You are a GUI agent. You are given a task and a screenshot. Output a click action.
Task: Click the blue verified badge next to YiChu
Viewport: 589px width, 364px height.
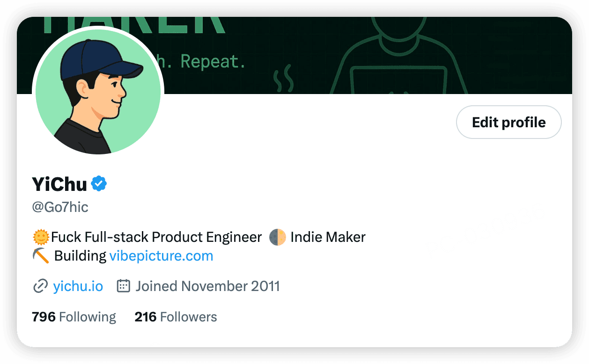[x=98, y=183]
